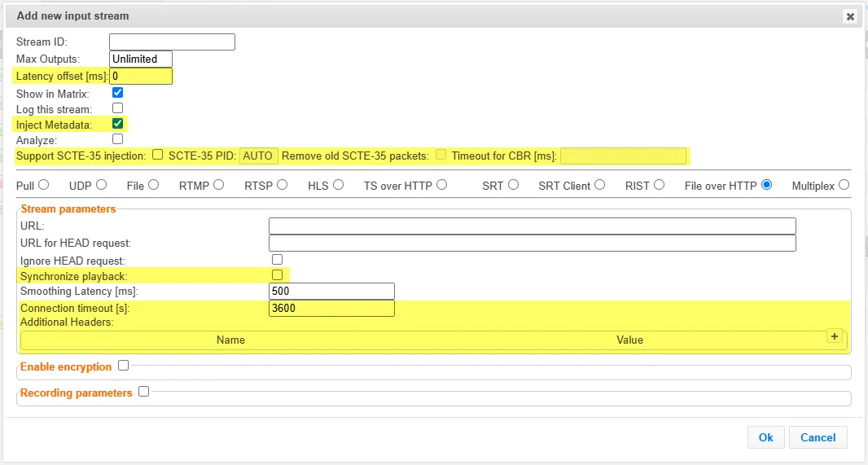Click the Stream ID input field
Image resolution: width=868 pixels, height=465 pixels.
click(172, 42)
